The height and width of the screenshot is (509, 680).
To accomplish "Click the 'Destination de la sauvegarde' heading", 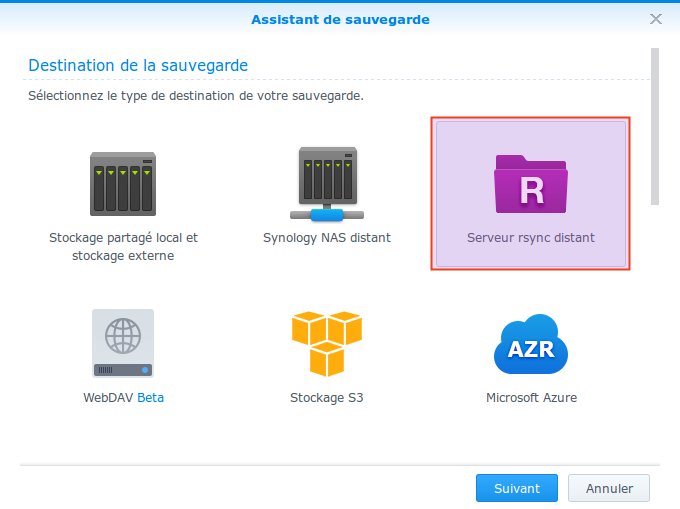I will (138, 65).
